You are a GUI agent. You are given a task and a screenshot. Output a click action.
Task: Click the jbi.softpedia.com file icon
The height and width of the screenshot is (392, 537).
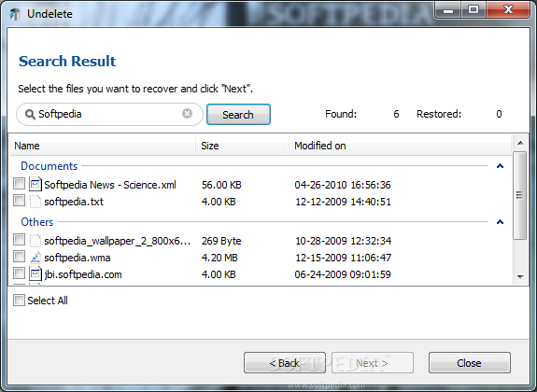click(x=35, y=273)
